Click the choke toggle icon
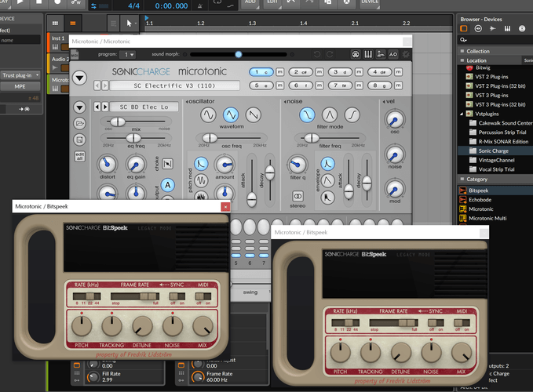The width and height of the screenshot is (533, 392). click(167, 164)
